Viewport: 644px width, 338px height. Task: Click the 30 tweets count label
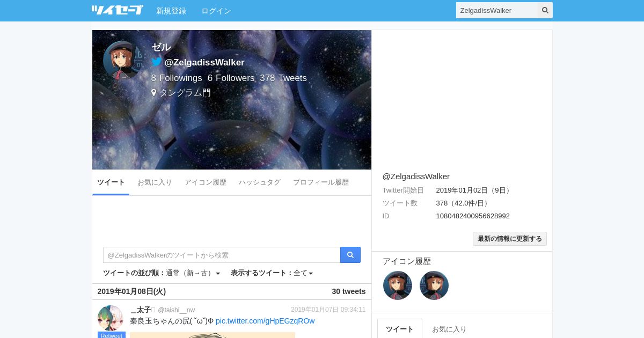pos(349,291)
